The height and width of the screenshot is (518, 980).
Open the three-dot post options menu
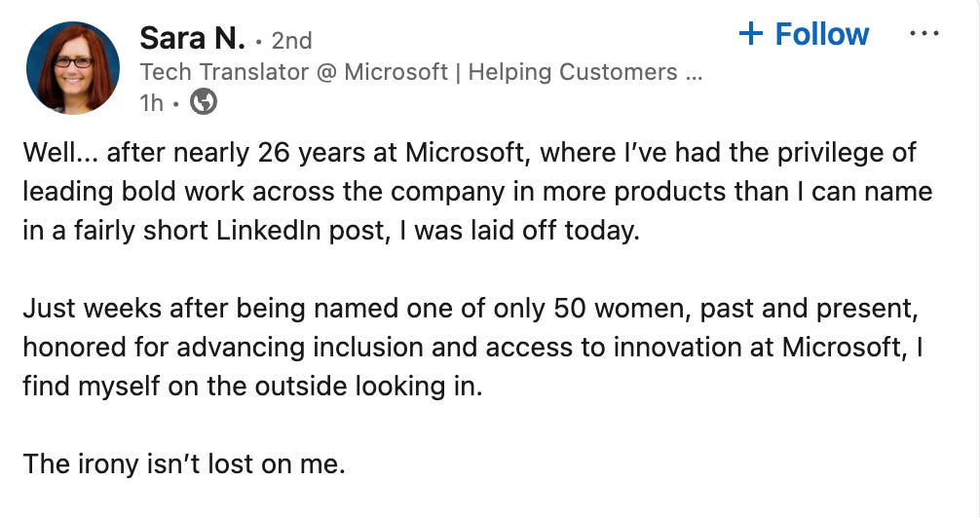[x=923, y=34]
